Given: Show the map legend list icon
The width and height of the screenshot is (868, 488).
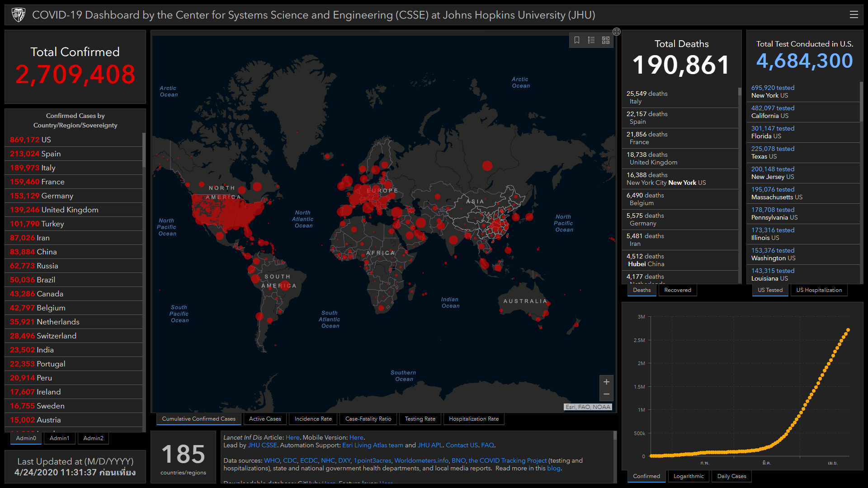Looking at the screenshot, I should 591,40.
